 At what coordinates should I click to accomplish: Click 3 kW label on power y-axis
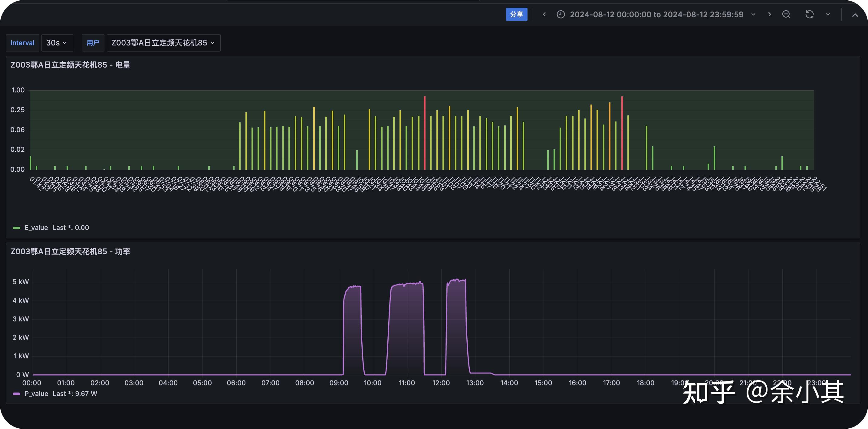[x=21, y=319]
